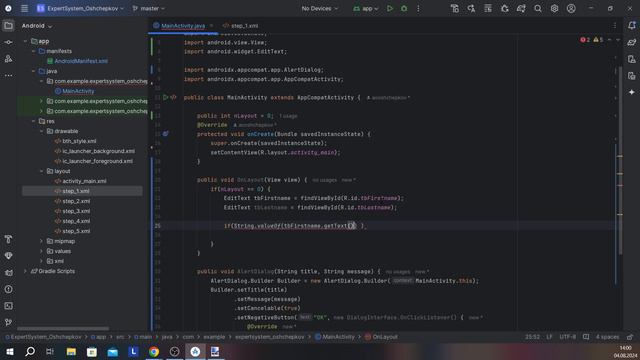
Task: Open File Explorer from the taskbar
Action: click(71, 351)
